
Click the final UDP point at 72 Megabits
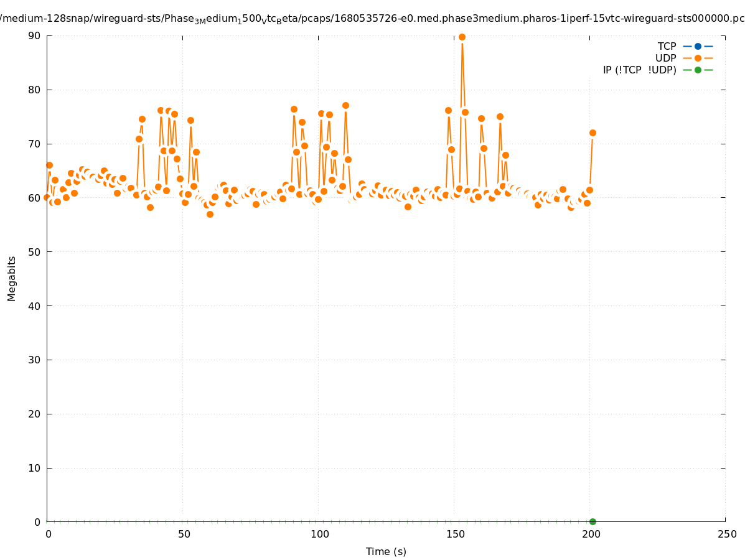coord(593,133)
